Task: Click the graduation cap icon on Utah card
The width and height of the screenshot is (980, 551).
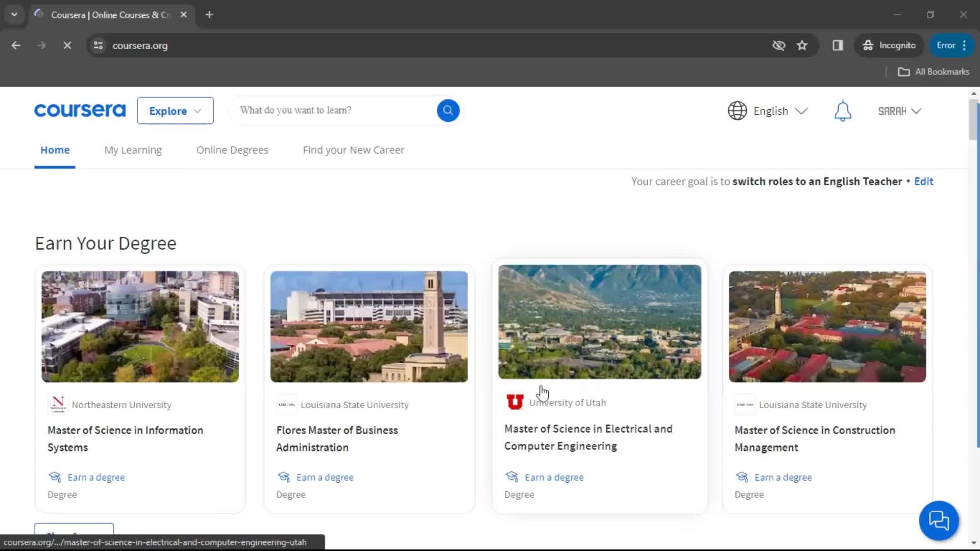Action: (x=511, y=477)
